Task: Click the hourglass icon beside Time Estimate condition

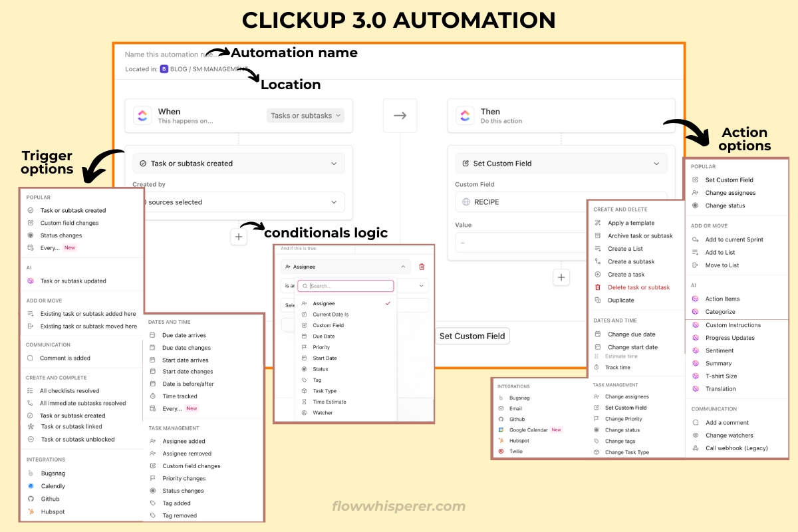Action: pos(305,402)
